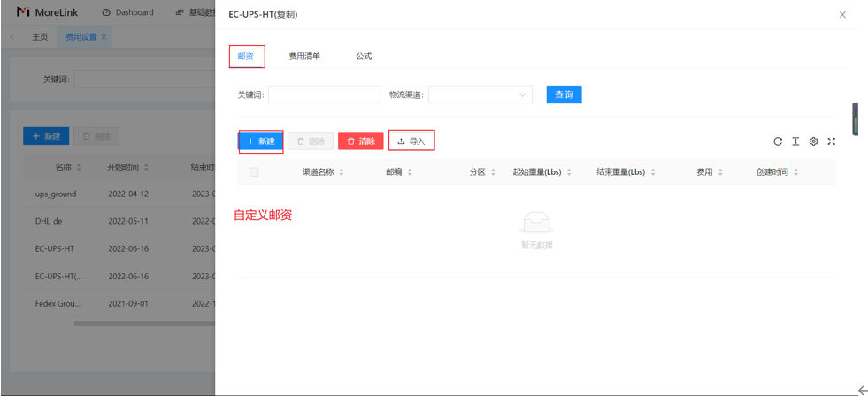
Task: Select the 邮资 tab
Action: click(246, 57)
